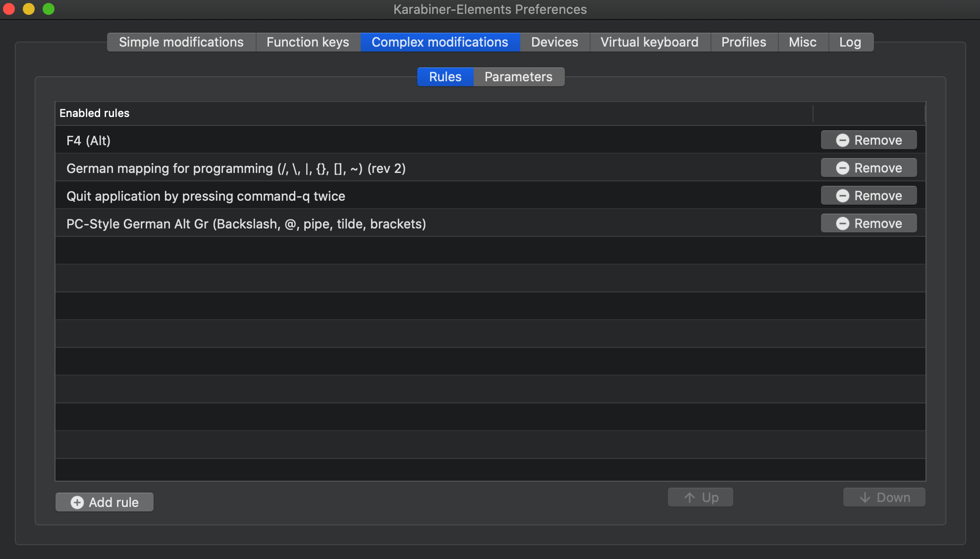Switch to the Devices tab
This screenshot has height=559, width=980.
(x=554, y=42)
